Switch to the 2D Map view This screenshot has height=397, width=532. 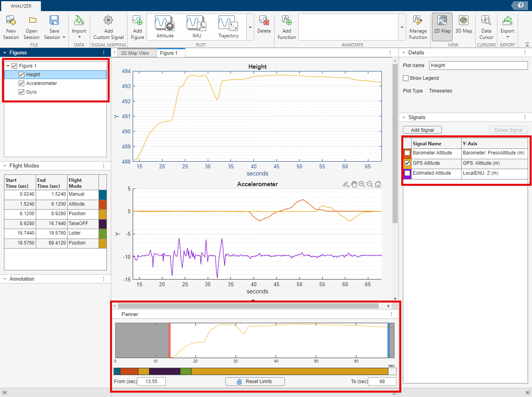coord(442,27)
